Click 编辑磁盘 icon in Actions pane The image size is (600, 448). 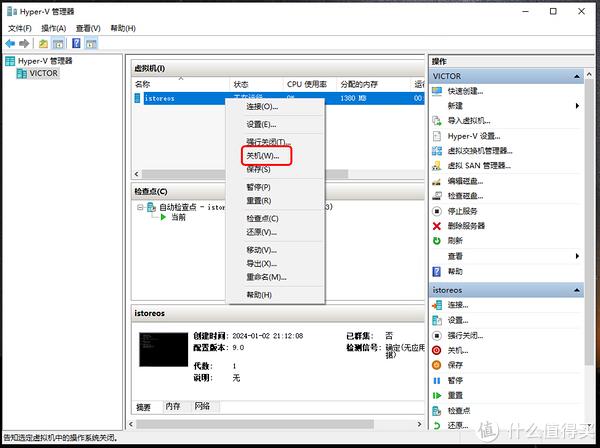437,181
